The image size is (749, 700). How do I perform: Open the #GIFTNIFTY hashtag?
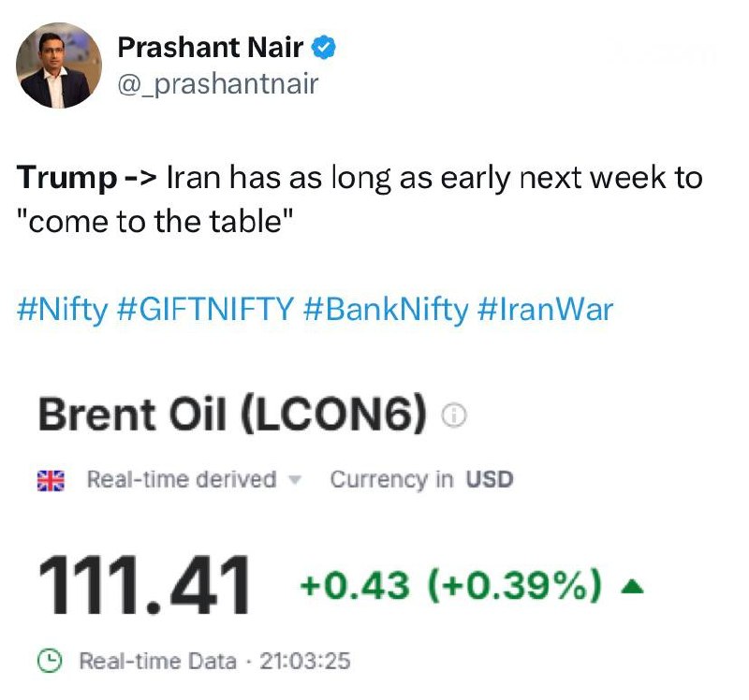(205, 309)
